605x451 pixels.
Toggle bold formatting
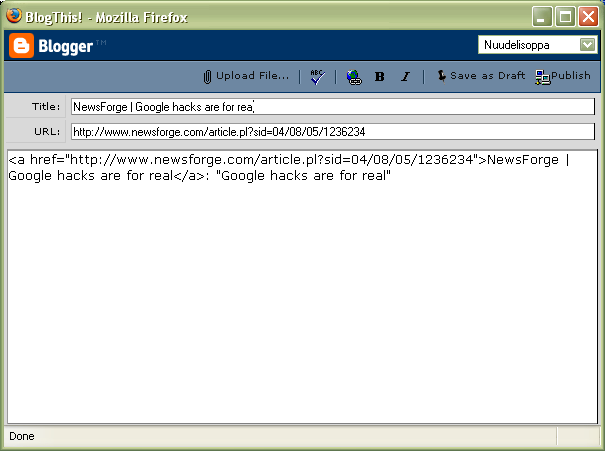(379, 76)
